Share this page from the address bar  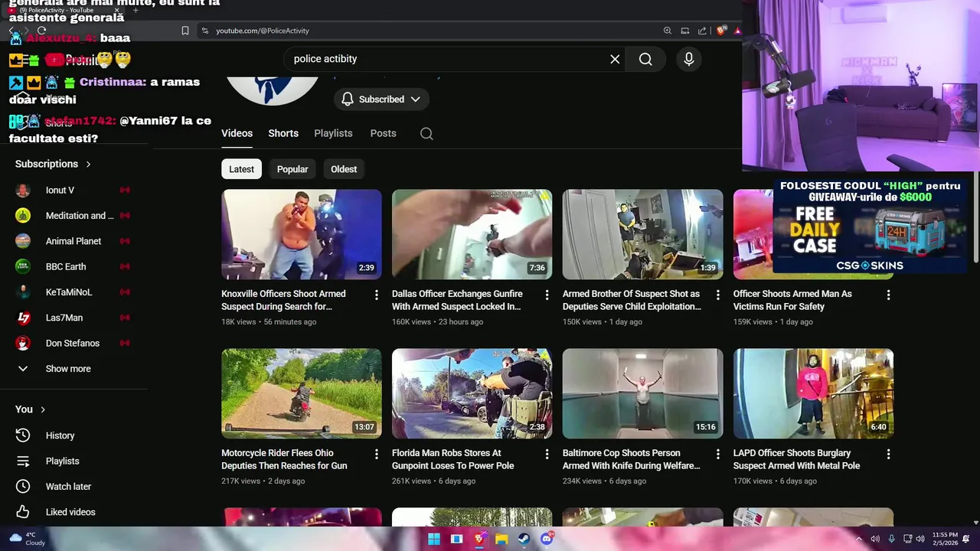pyautogui.click(x=702, y=31)
